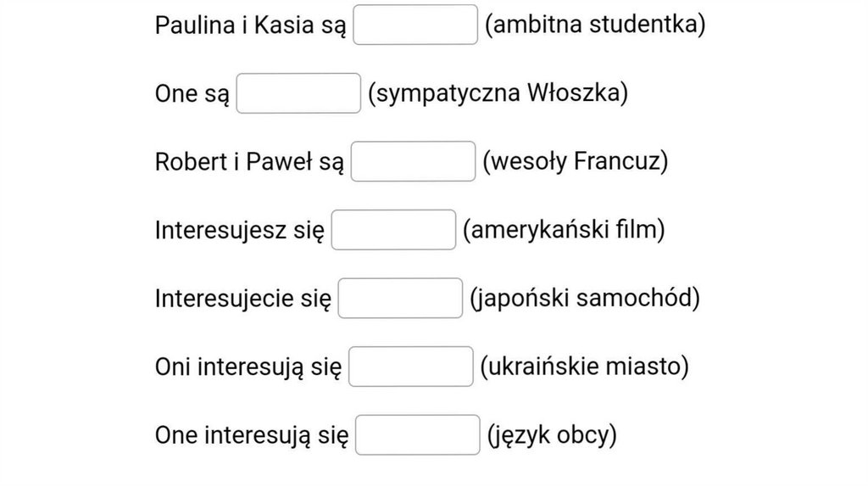Click the blank after 'One są'
Viewport: 868px width, 487px height.
(x=298, y=93)
